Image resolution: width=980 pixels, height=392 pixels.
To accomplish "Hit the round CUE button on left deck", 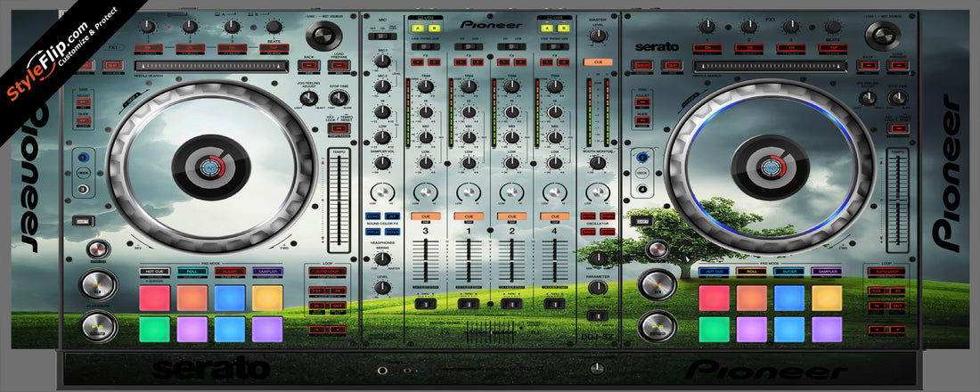I will click(98, 285).
